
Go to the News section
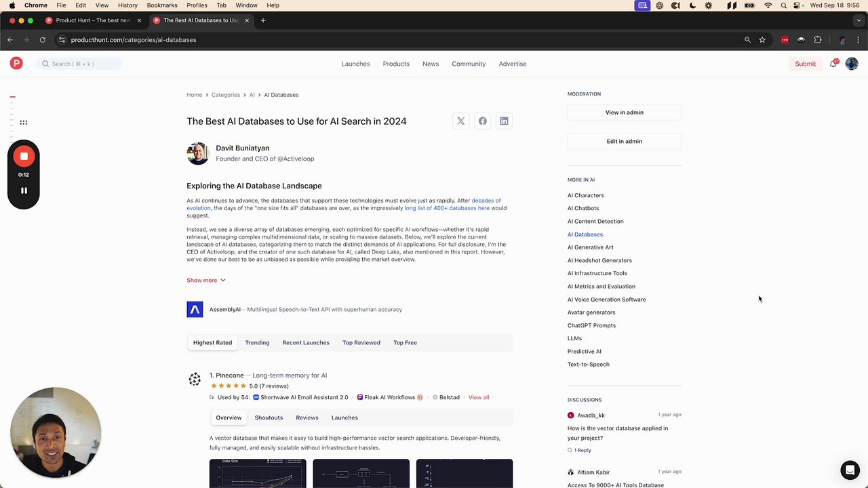tap(431, 64)
